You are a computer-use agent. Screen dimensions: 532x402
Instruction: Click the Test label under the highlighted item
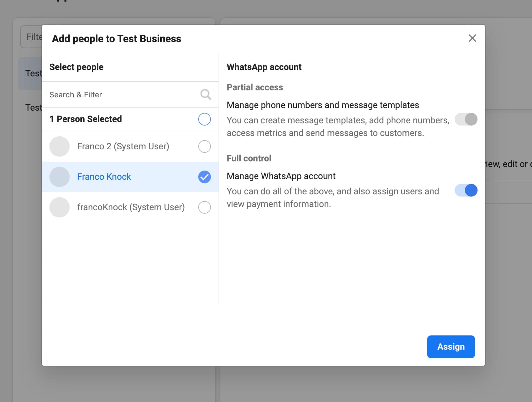pos(33,108)
